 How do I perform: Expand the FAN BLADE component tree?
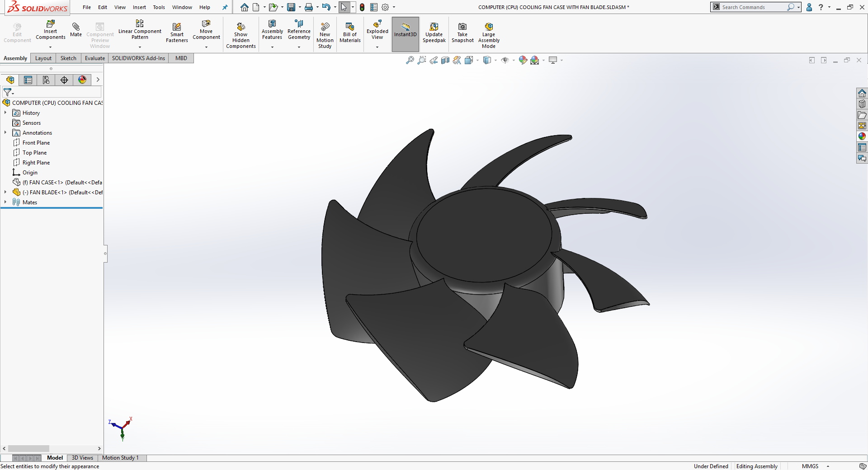pyautogui.click(x=5, y=192)
